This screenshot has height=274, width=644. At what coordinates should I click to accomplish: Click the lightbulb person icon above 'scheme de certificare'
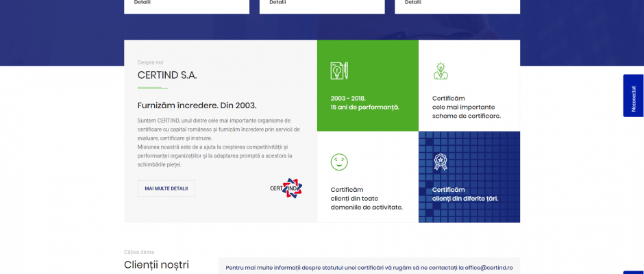coord(441,71)
